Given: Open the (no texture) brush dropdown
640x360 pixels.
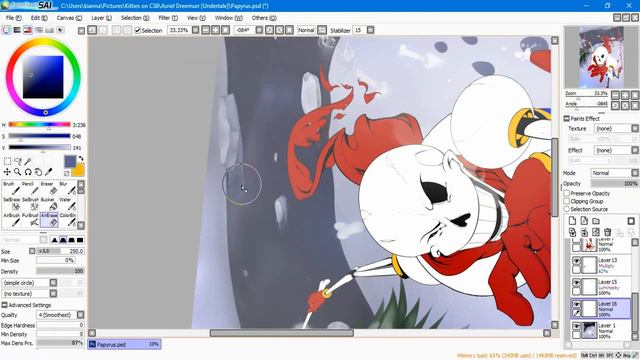Looking at the screenshot, I should [x=53, y=293].
